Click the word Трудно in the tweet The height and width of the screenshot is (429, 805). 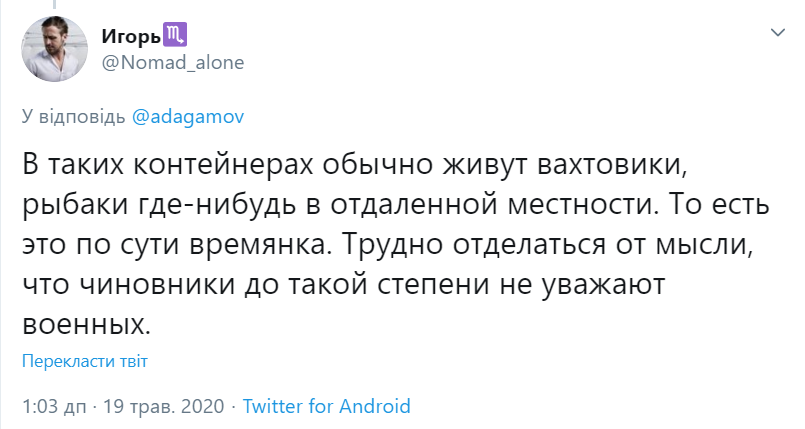point(392,245)
